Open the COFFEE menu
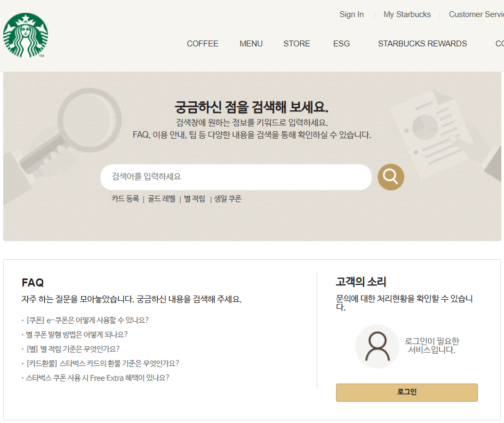The width and height of the screenshot is (504, 423). 203,44
